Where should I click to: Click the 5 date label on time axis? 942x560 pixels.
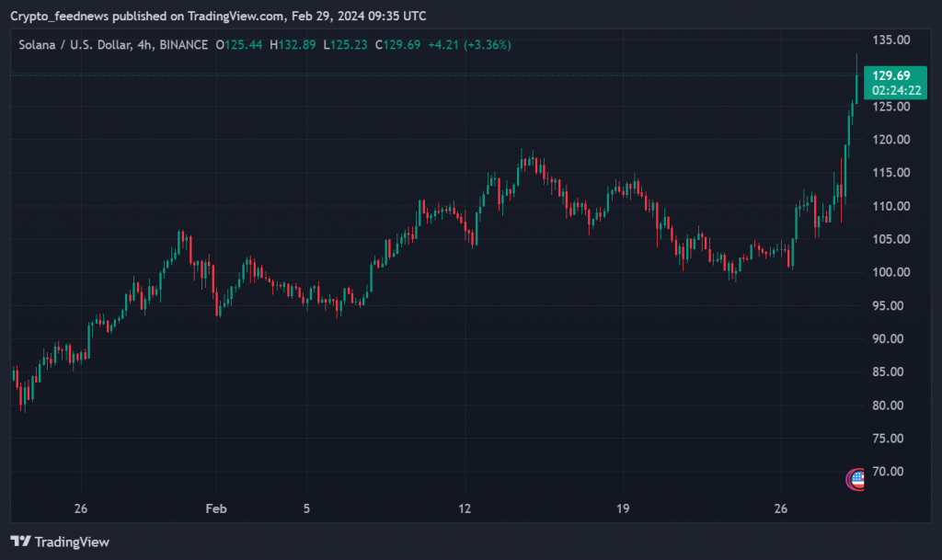pyautogui.click(x=306, y=509)
